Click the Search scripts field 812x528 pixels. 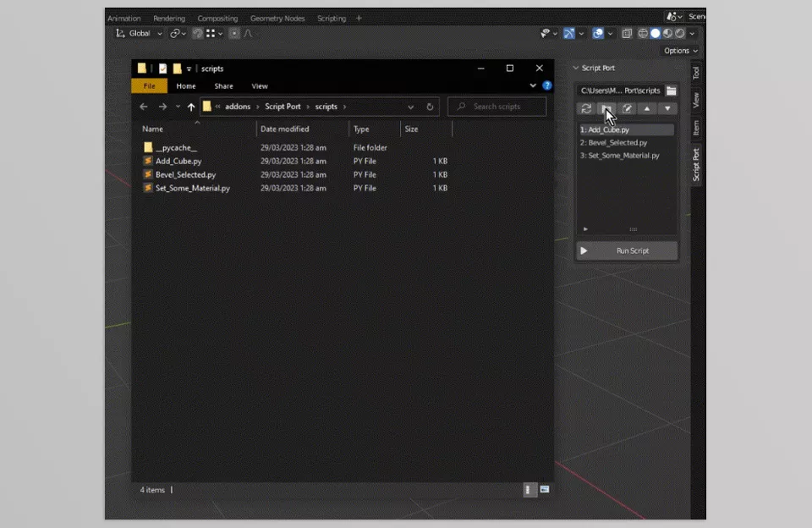(x=497, y=107)
